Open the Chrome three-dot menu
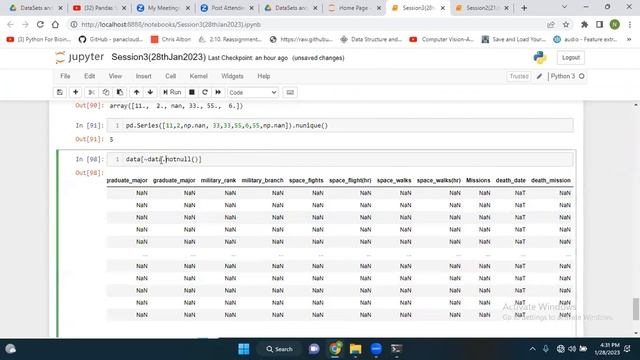The height and width of the screenshot is (360, 640). [630, 24]
